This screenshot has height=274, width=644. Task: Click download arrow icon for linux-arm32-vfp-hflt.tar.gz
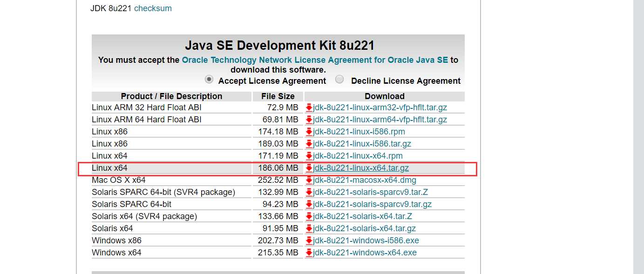click(x=309, y=108)
